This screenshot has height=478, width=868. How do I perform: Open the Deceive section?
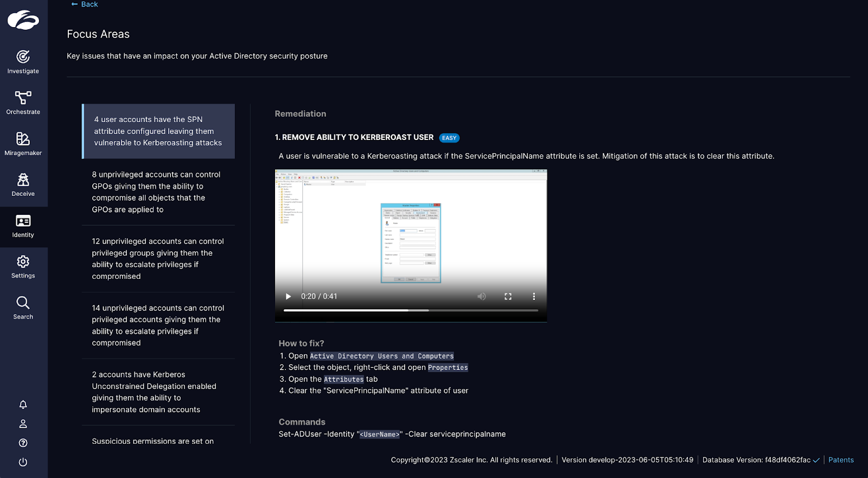pos(23,185)
